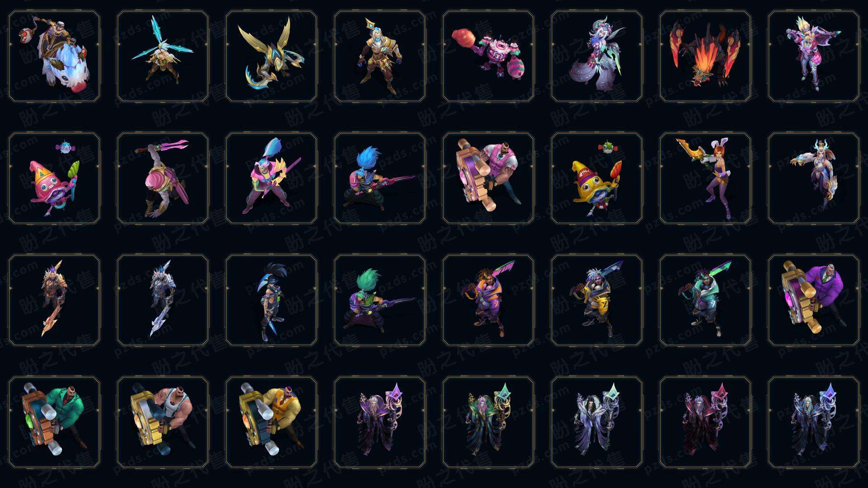This screenshot has width=868, height=488.
Task: Open the golden winged Azir skin thumbnail
Action: (x=271, y=56)
